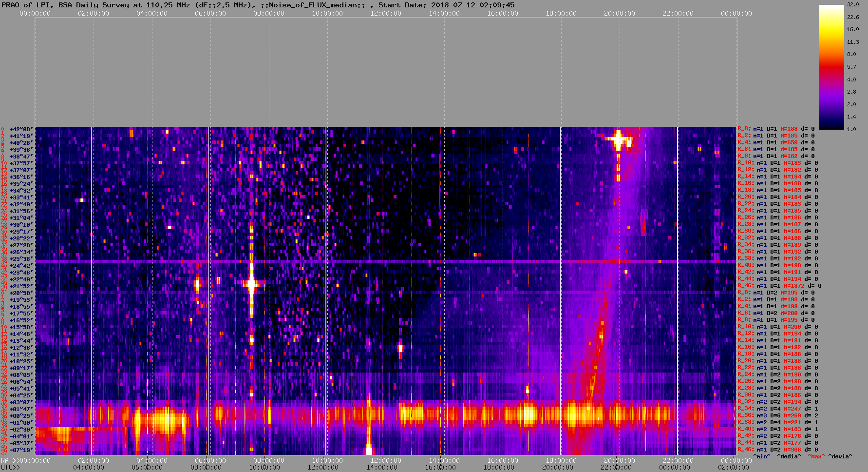Click the 11.3 color scale label

pyautogui.click(x=853, y=42)
